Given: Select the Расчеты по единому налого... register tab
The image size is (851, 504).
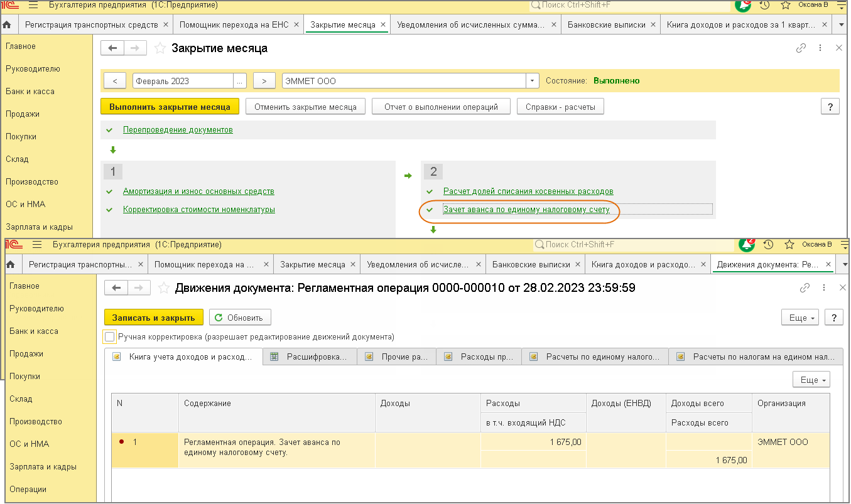Looking at the screenshot, I should 595,357.
